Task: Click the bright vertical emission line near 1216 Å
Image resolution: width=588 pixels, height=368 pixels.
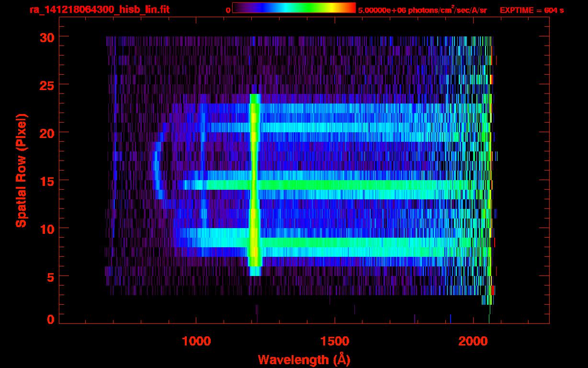Action: coord(255,184)
